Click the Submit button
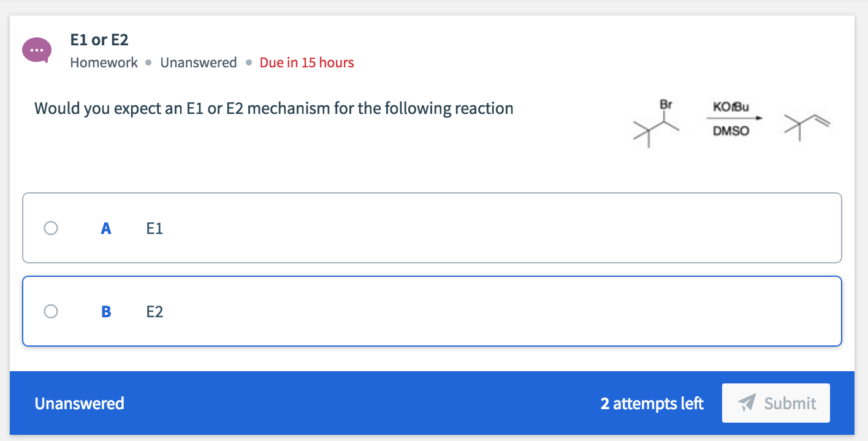Viewport: 868px width, 441px height. 775,403
